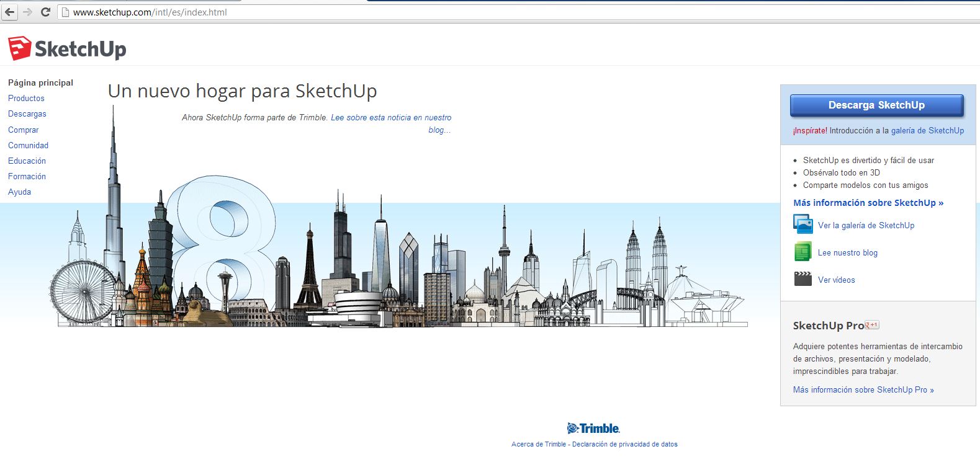Image resolution: width=980 pixels, height=467 pixels.
Task: Open the Formación sidebar link
Action: coord(27,176)
